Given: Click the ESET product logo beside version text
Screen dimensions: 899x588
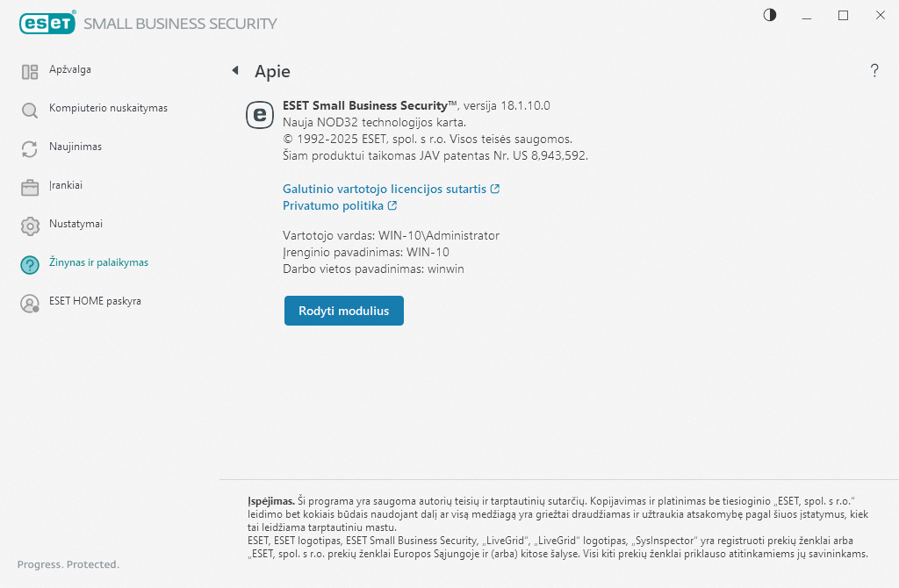Looking at the screenshot, I should 259,114.
